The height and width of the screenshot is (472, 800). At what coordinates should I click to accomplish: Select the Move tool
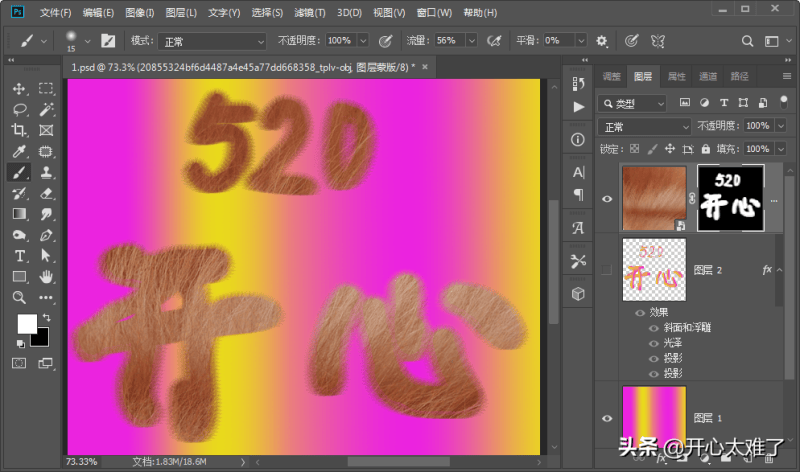[19, 89]
